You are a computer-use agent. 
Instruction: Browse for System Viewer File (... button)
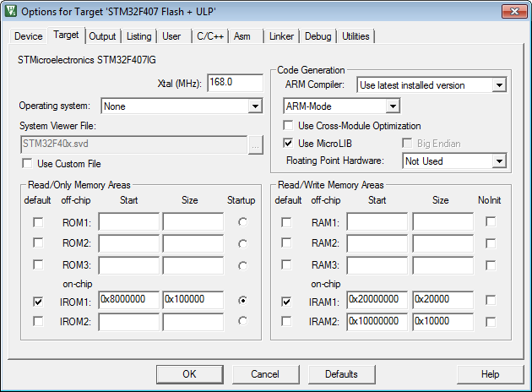pyautogui.click(x=256, y=145)
